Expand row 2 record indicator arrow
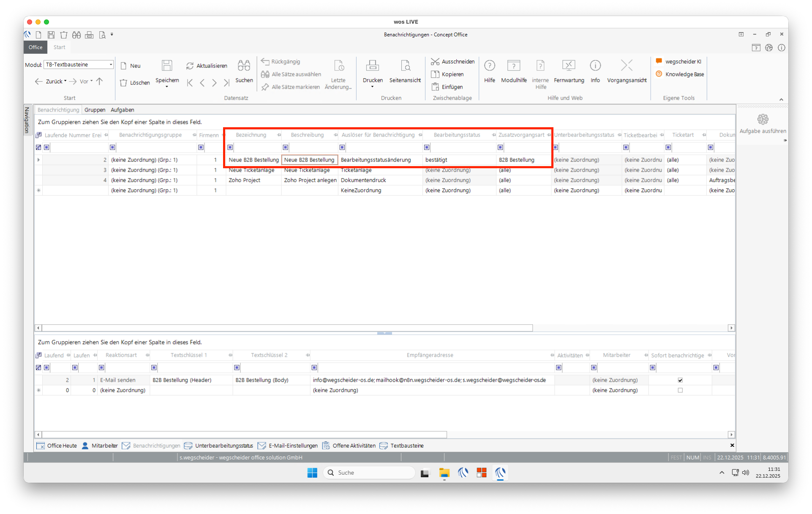This screenshot has height=514, width=812. pos(38,160)
